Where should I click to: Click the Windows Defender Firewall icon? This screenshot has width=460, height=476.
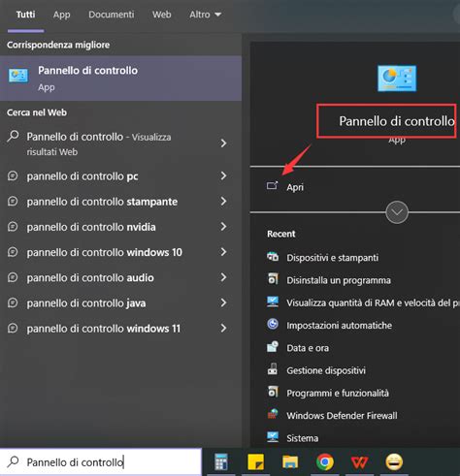click(273, 414)
